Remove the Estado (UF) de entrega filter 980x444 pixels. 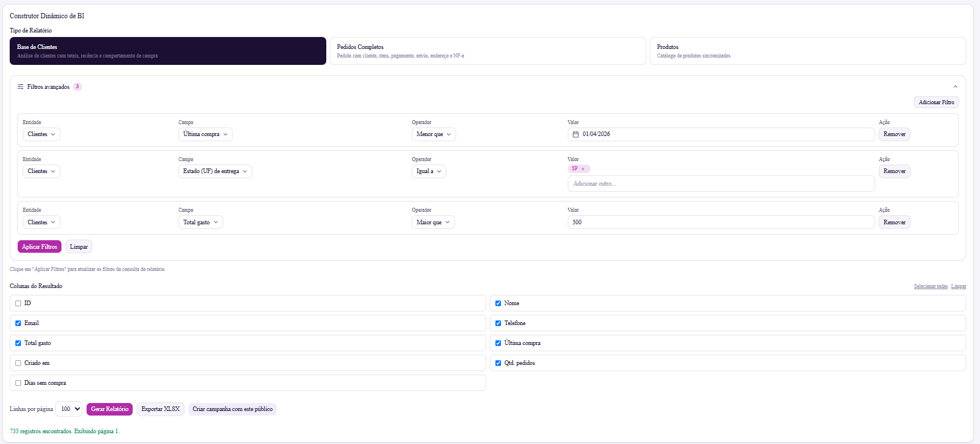(894, 171)
